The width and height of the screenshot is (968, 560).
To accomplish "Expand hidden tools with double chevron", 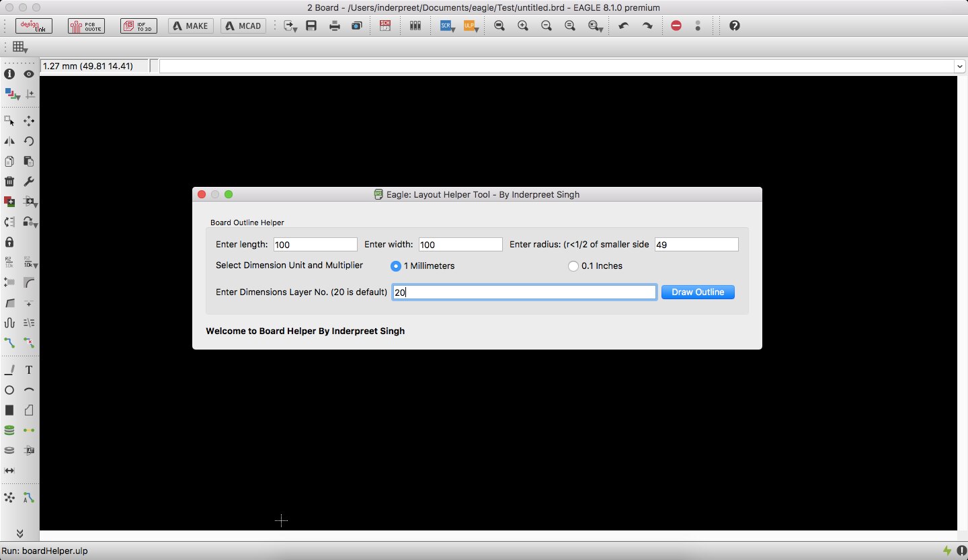I will pos(20,534).
